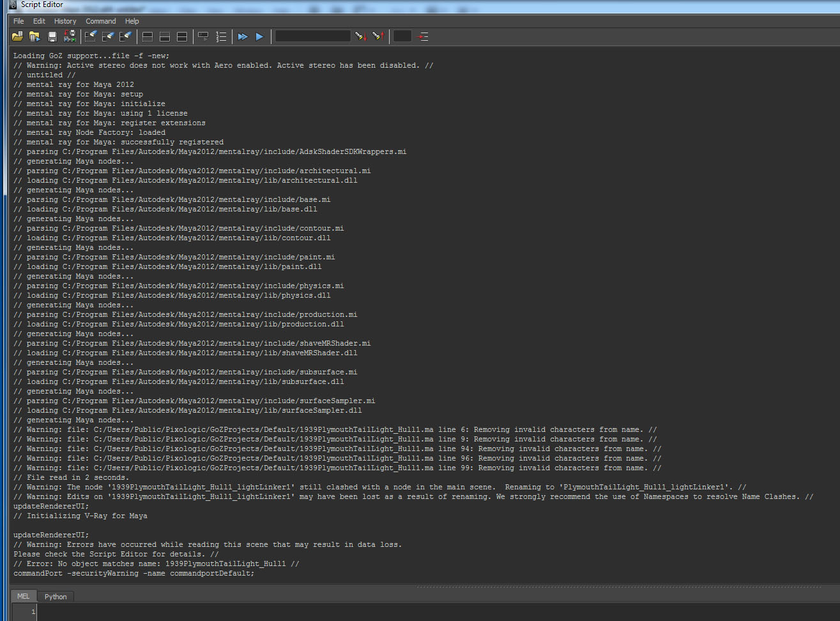The width and height of the screenshot is (840, 621).
Task: Click the Execute play icon
Action: (259, 36)
